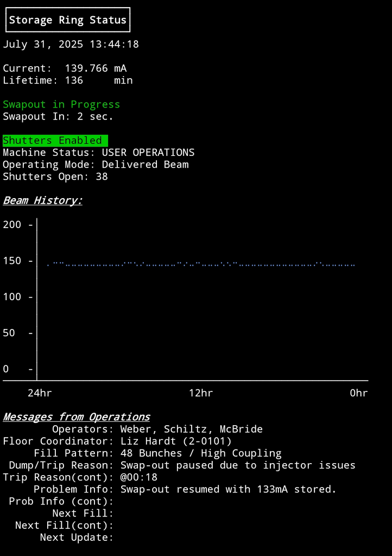
Task: Click the 0hr label on the time axis
Action: coord(358,393)
